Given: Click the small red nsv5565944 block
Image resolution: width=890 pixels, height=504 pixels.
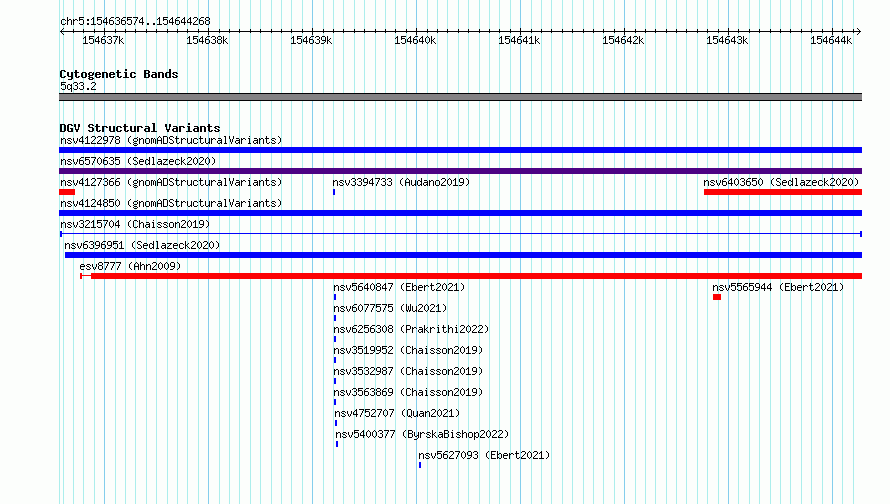Looking at the screenshot, I should point(717,297).
